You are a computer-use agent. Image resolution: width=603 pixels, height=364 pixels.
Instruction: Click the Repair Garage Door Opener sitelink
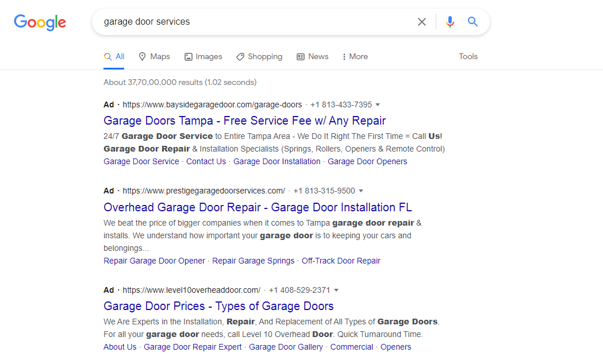(x=154, y=261)
